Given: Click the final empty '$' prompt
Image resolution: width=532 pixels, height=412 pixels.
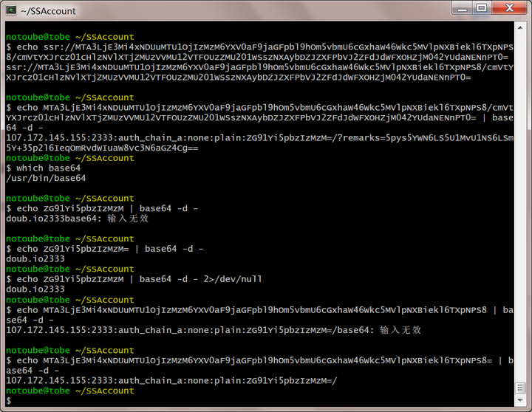Looking at the screenshot, I should (9, 401).
